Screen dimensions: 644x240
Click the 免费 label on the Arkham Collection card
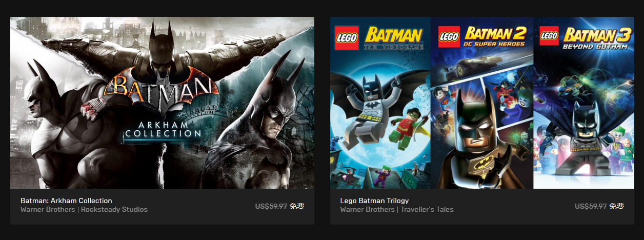coord(297,206)
